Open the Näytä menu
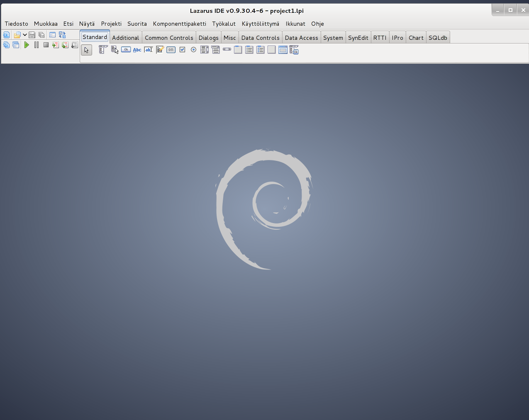 87,24
